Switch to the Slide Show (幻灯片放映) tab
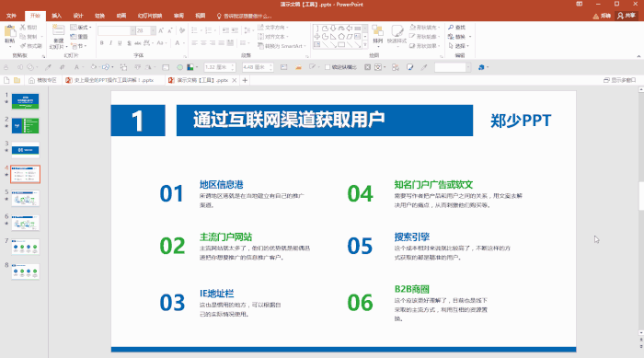This screenshot has width=644, height=358. click(150, 16)
